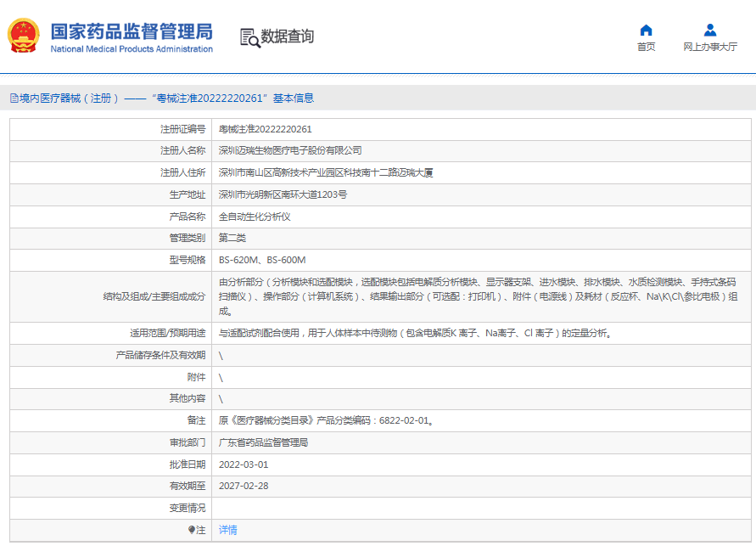Click the 变更情况 row label
Viewport: 756px width, 546px height.
click(187, 508)
